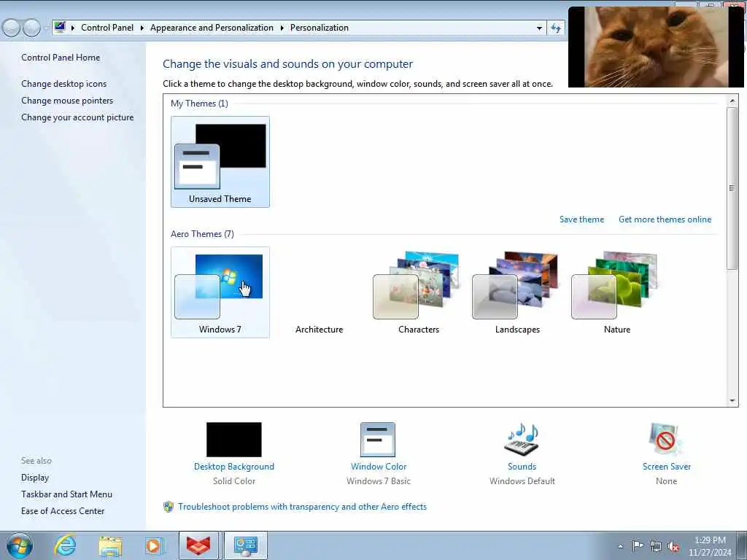
Task: Launch Internet Explorer from taskbar
Action: pyautogui.click(x=65, y=545)
